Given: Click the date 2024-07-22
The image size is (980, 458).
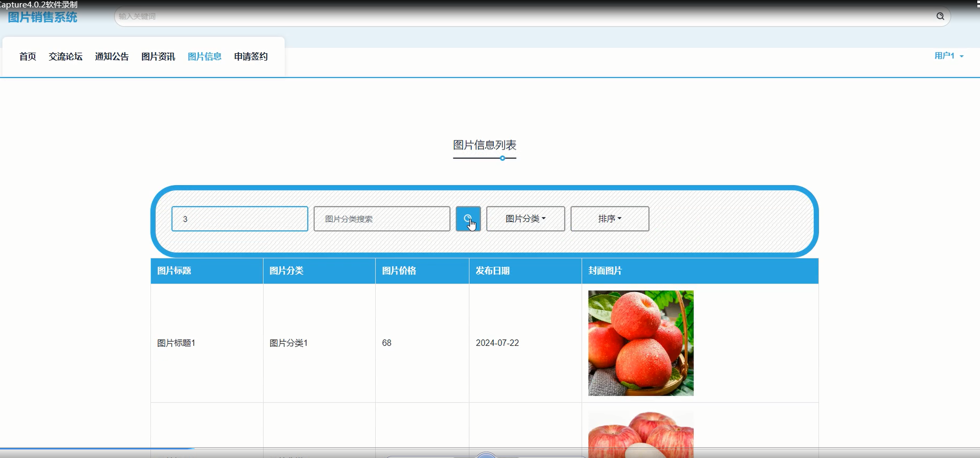Looking at the screenshot, I should tap(497, 343).
